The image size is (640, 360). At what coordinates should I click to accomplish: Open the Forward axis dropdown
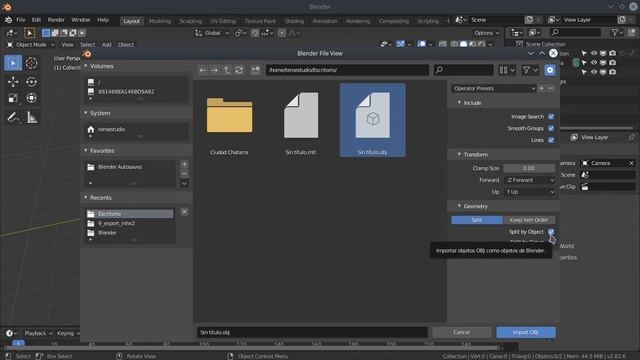point(529,180)
